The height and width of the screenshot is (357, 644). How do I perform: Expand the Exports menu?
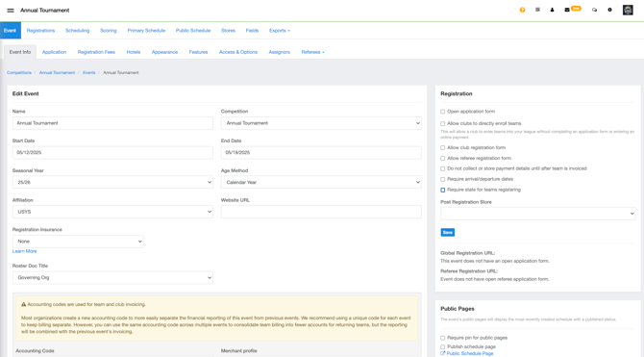[x=280, y=31]
